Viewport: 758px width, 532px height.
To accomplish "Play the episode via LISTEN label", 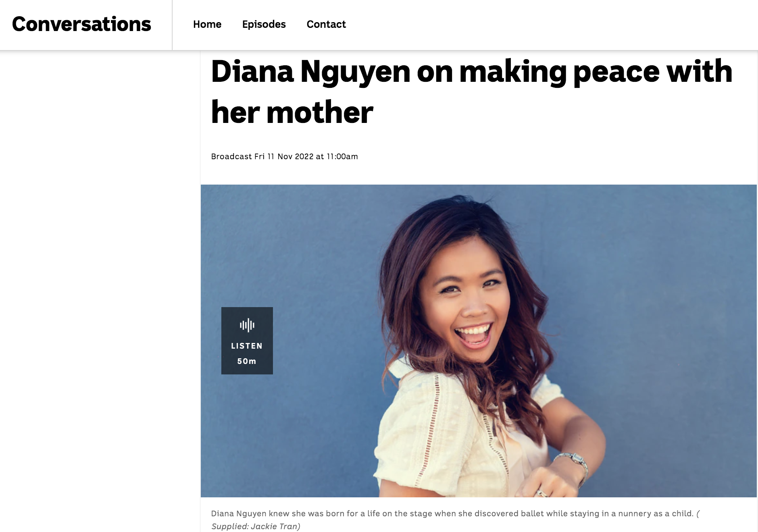I will pyautogui.click(x=247, y=346).
